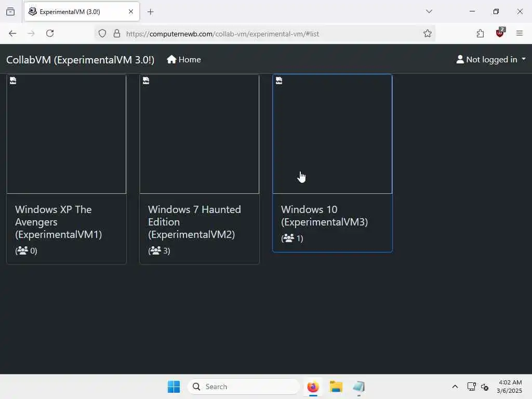The image size is (532, 399).
Task: Open Firefox from the taskbar
Action: point(313,387)
